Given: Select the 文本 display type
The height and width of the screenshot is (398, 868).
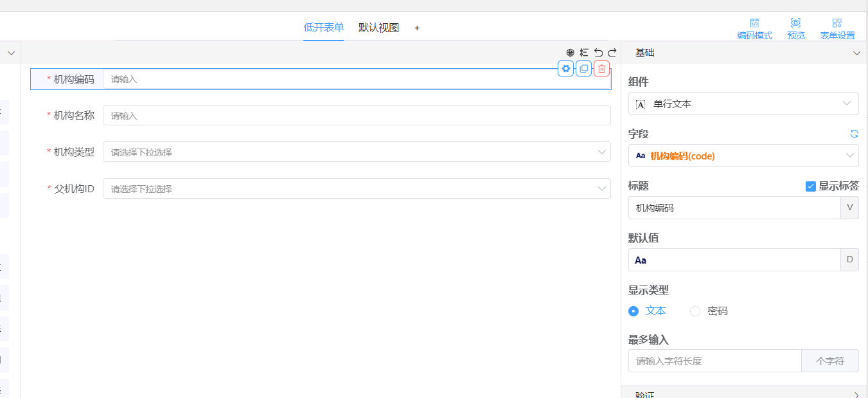Looking at the screenshot, I should pos(633,311).
